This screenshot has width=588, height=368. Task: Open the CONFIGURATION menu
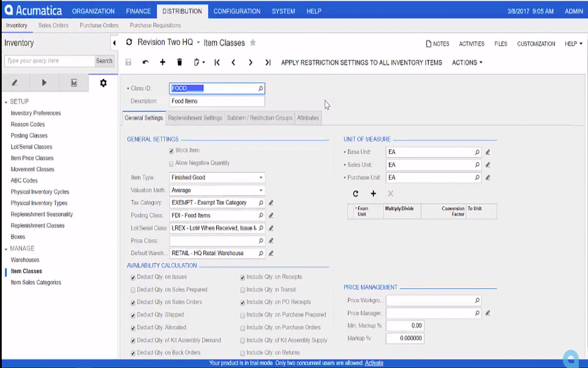tap(236, 11)
